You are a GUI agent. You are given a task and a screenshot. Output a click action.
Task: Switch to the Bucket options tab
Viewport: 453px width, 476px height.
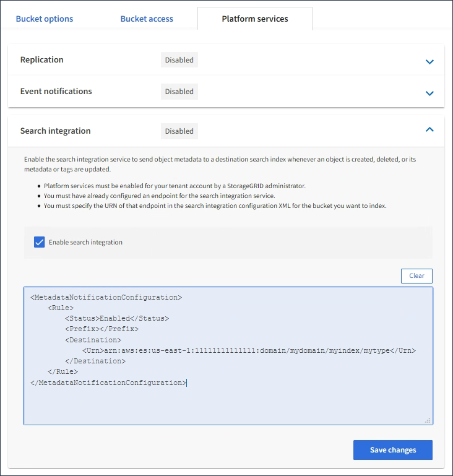[x=45, y=19]
